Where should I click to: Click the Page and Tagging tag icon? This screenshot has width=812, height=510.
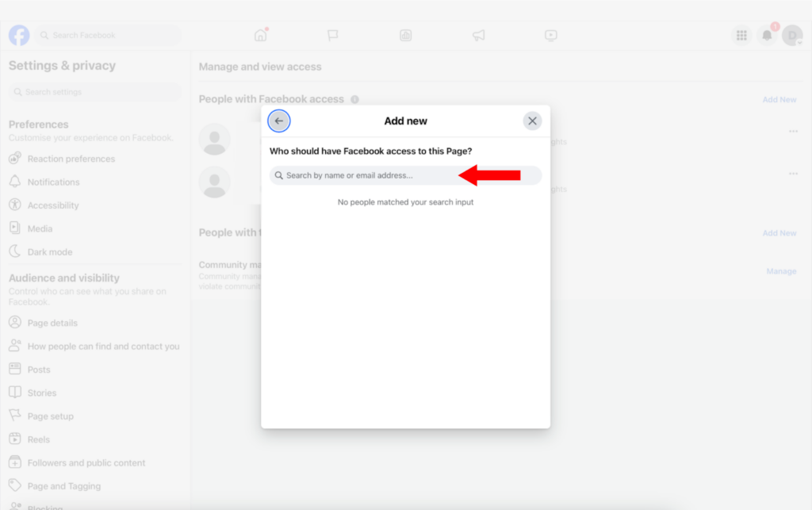pyautogui.click(x=15, y=485)
